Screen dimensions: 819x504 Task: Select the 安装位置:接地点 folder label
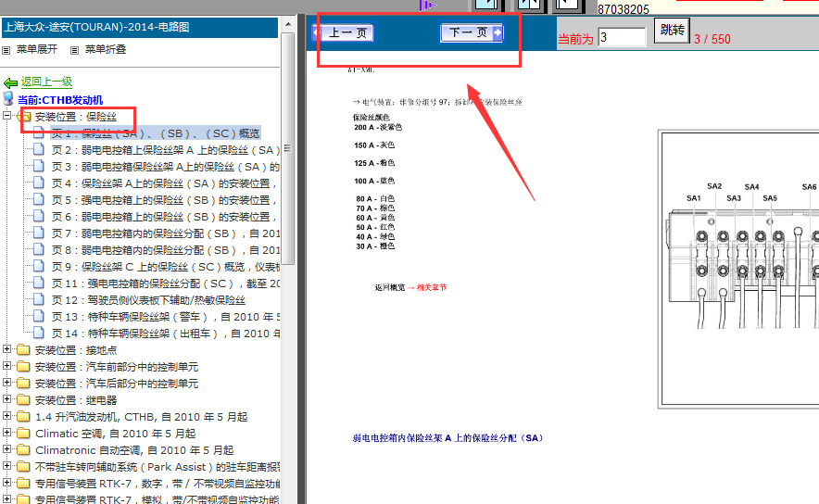pyautogui.click(x=76, y=350)
